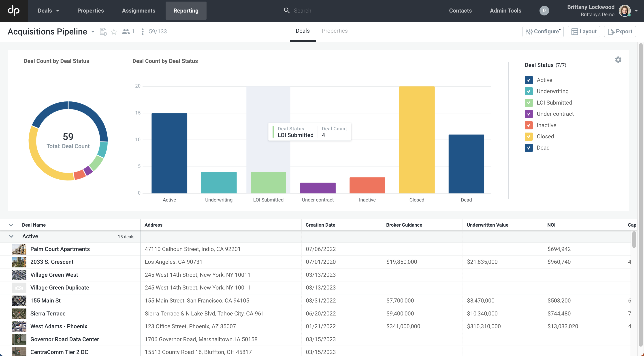Collapse the Active group in the deals table
The image size is (644, 356).
click(x=11, y=236)
